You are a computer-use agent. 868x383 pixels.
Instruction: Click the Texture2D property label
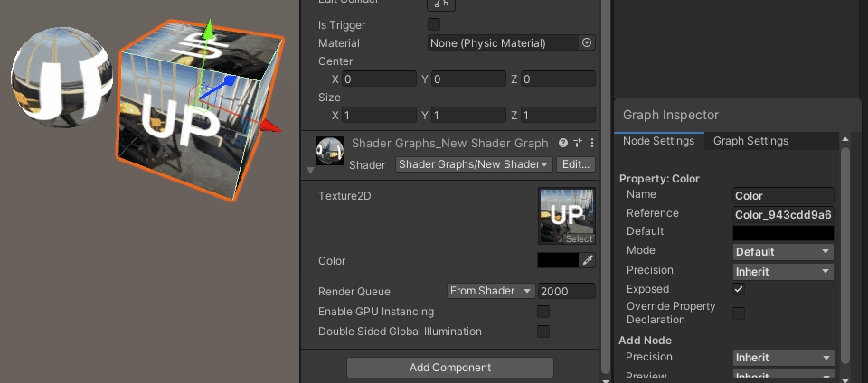(x=344, y=196)
